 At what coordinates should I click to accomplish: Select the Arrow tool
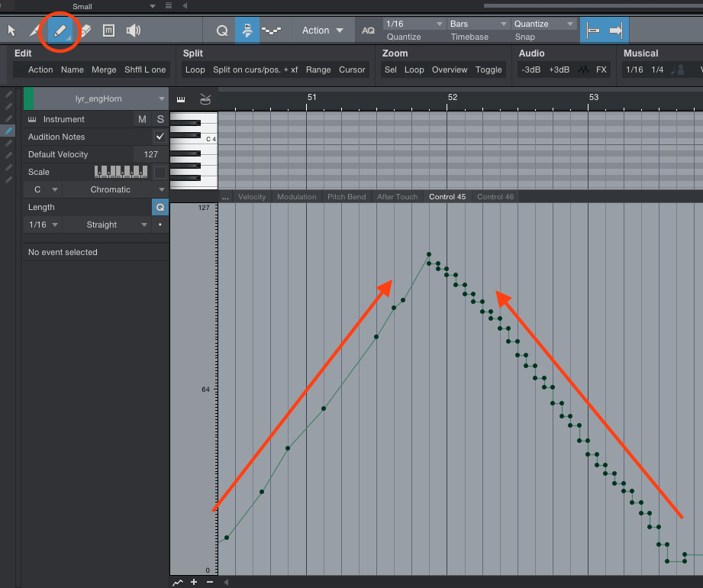(x=11, y=31)
